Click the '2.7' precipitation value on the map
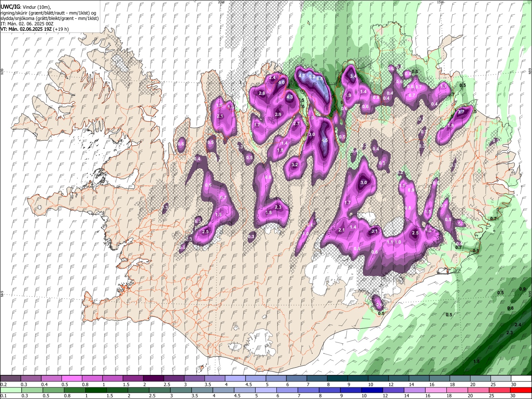The image size is (532, 399). 296,124
